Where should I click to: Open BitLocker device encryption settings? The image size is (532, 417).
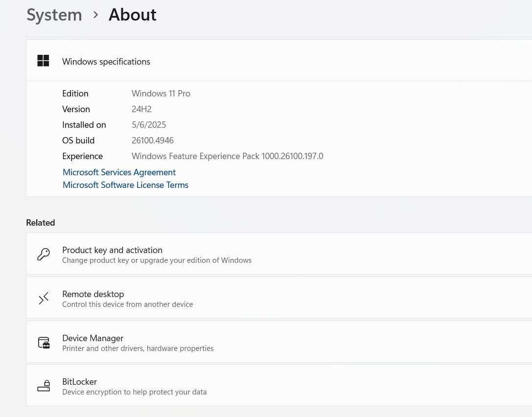279,386
